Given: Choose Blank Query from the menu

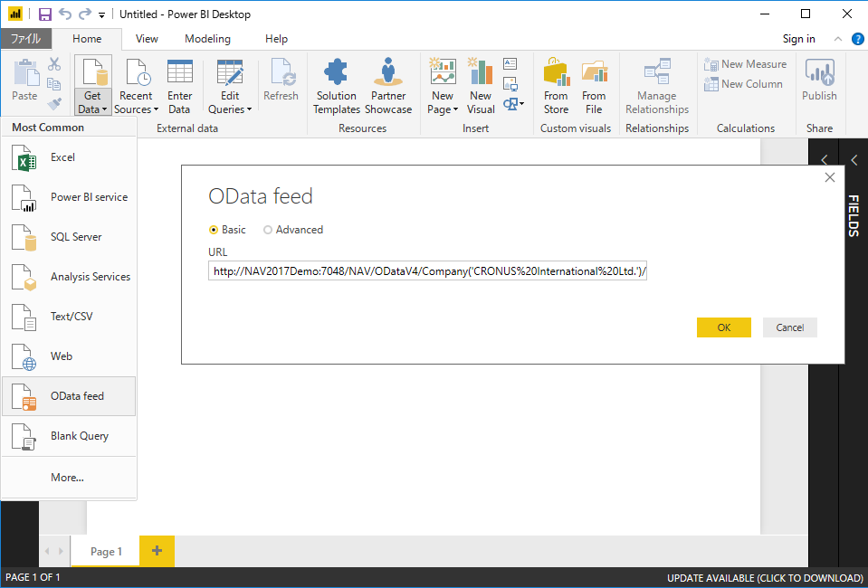Looking at the screenshot, I should coord(69,436).
